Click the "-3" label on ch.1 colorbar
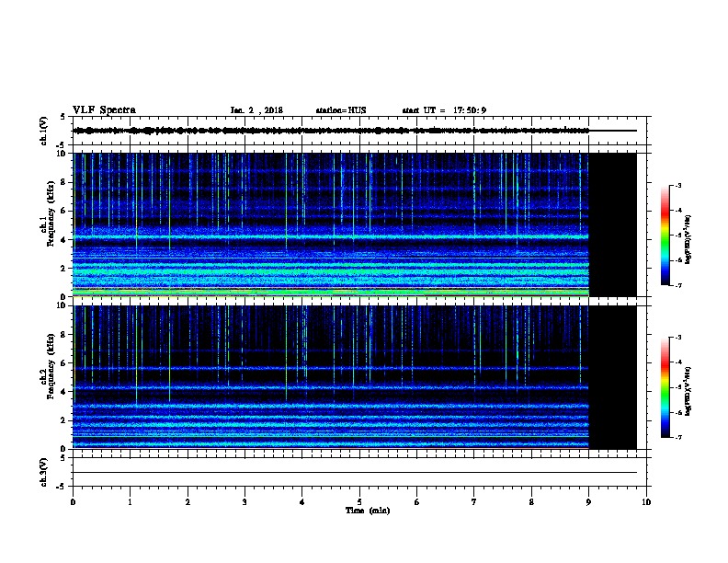The height and width of the screenshot is (563, 728). pyautogui.click(x=677, y=185)
